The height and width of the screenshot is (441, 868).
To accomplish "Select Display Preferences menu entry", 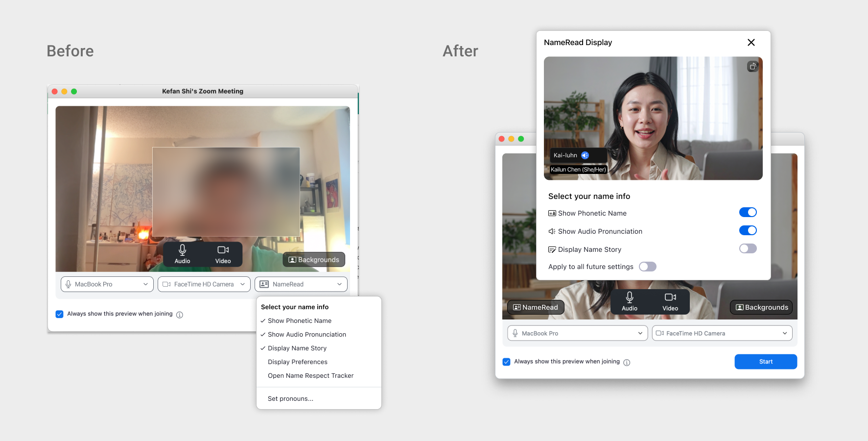I will [x=319, y=362].
